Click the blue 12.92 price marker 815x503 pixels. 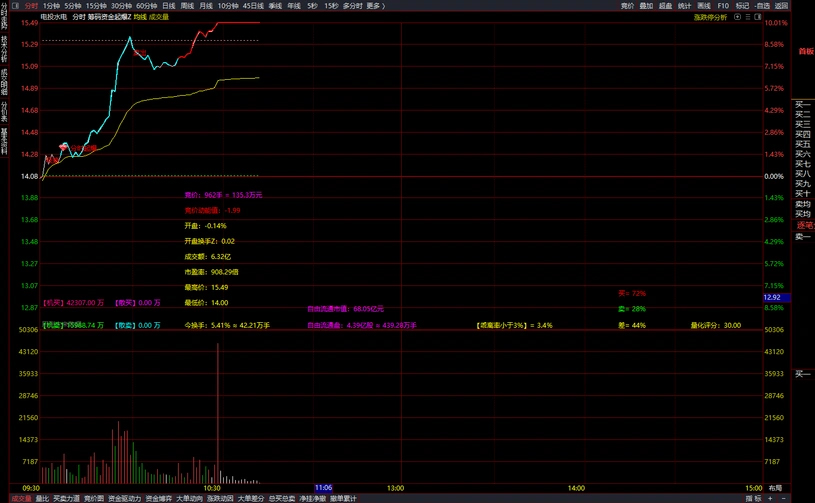(777, 297)
